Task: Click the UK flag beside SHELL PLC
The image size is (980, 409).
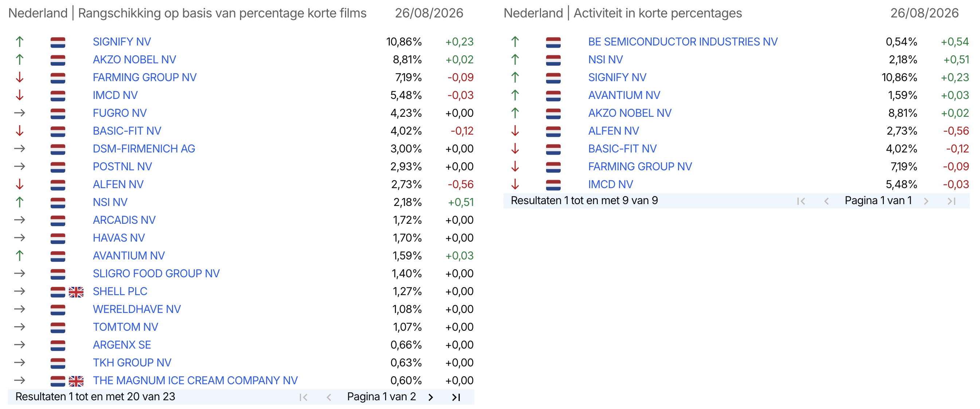Action: point(76,292)
